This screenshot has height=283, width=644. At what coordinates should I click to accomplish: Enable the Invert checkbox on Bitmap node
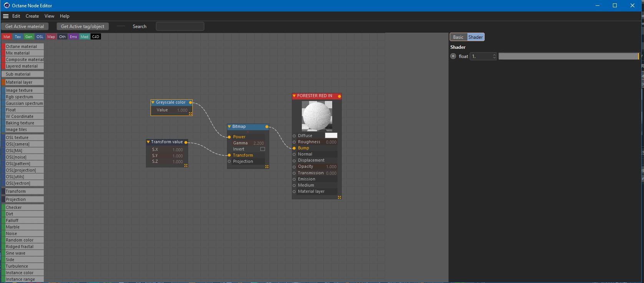coord(263,149)
